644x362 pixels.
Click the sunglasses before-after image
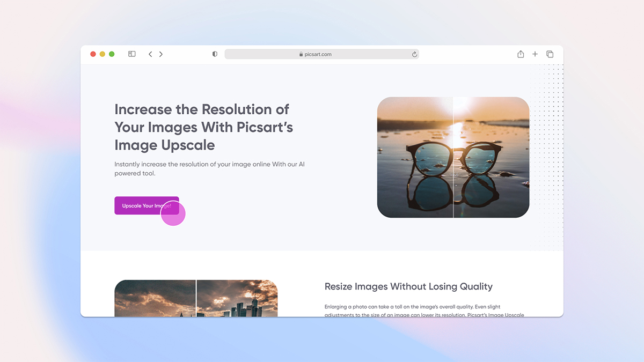tap(453, 157)
